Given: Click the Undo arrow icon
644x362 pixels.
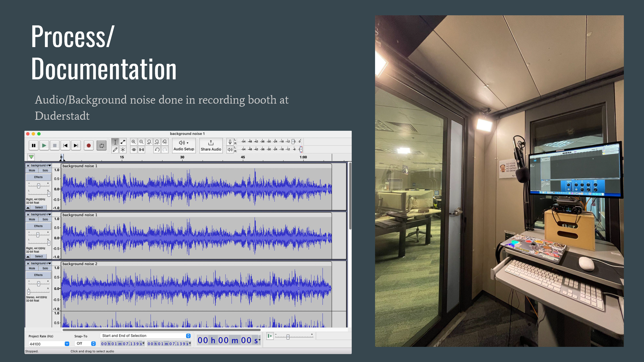Looking at the screenshot, I should coord(157,150).
